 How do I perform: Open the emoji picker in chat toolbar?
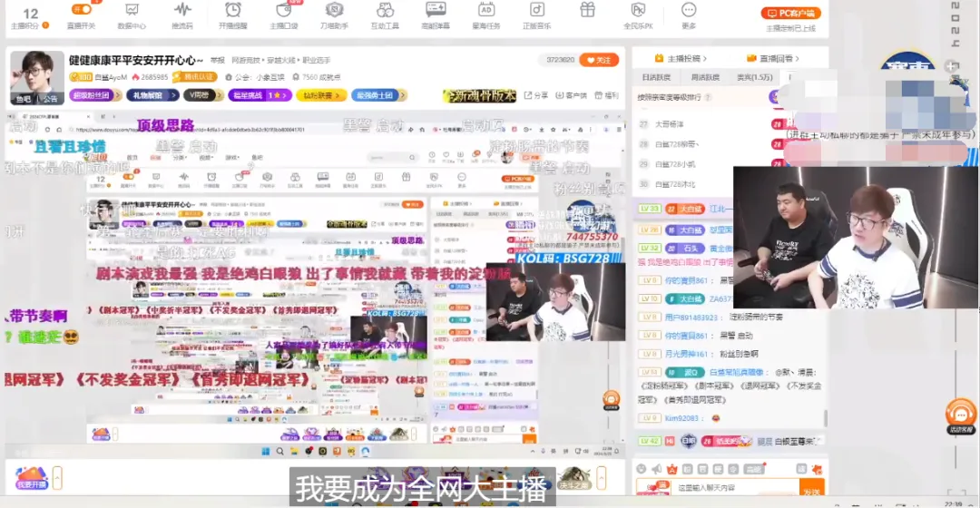point(642,469)
